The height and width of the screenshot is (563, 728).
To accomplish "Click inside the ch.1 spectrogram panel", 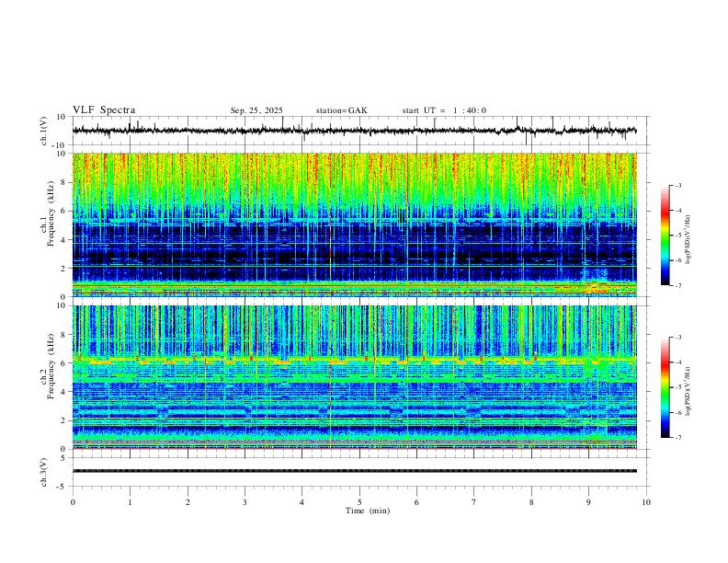I will point(354,224).
